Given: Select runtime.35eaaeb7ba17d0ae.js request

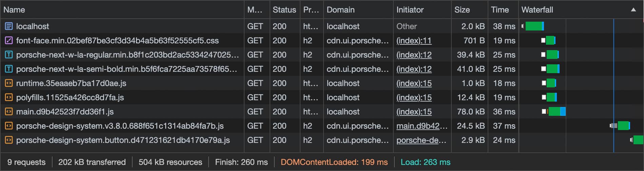Looking at the screenshot, I should click(71, 83).
